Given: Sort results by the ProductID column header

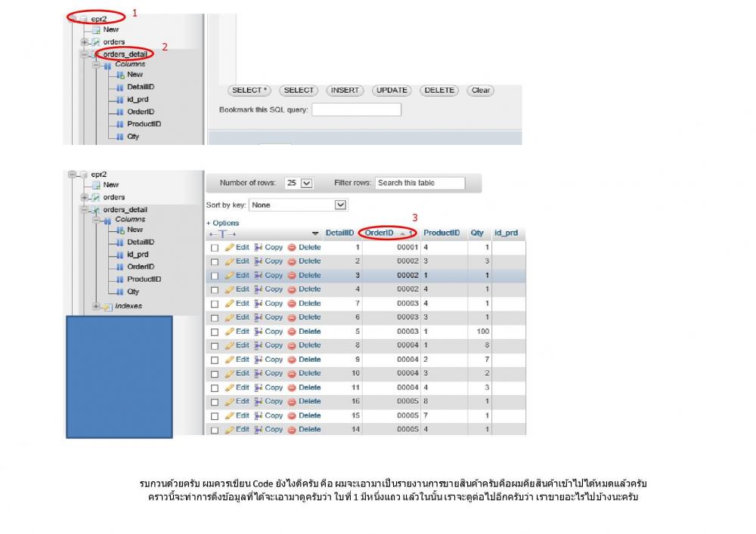Looking at the screenshot, I should [442, 233].
